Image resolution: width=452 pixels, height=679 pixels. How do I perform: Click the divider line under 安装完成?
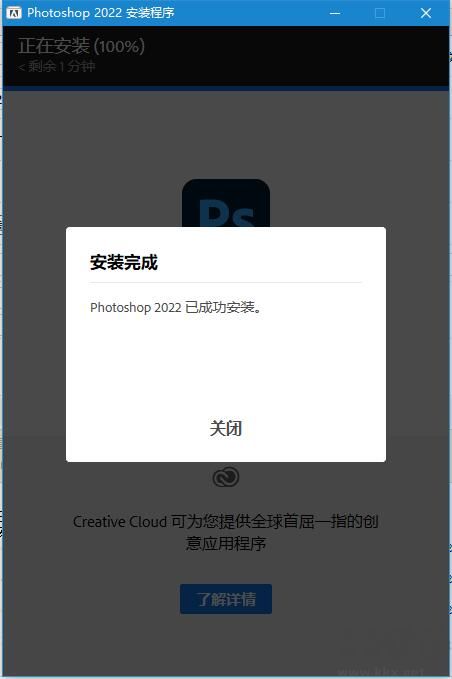tap(226, 282)
